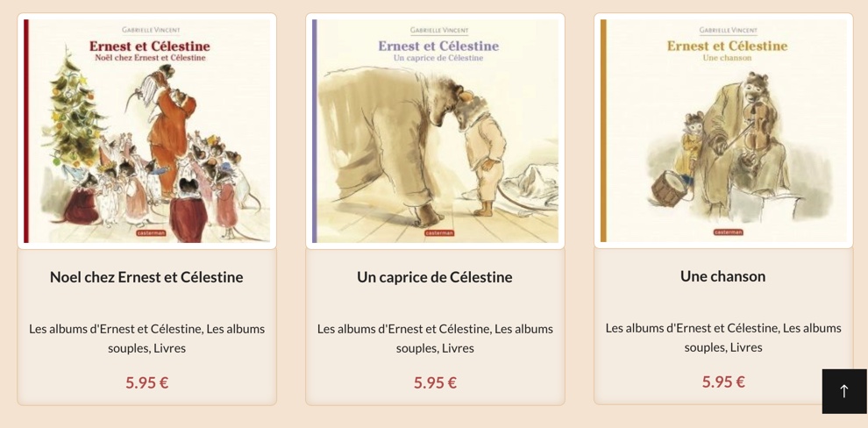The image size is (868, 428).
Task: Open the Un caprice de Célestine cover
Action: pos(435,132)
